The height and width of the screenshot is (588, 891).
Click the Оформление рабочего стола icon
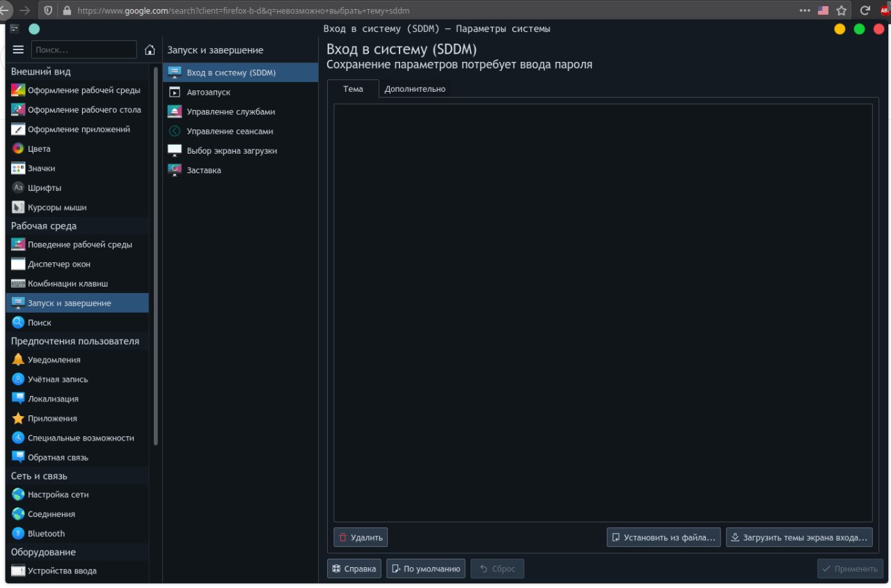click(x=18, y=109)
